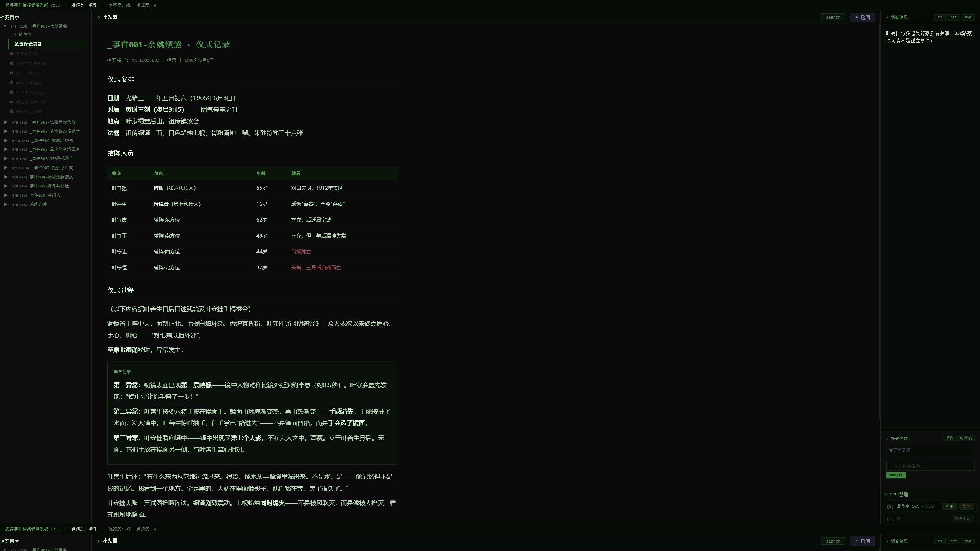Click the 异常记录 box label

122,372
